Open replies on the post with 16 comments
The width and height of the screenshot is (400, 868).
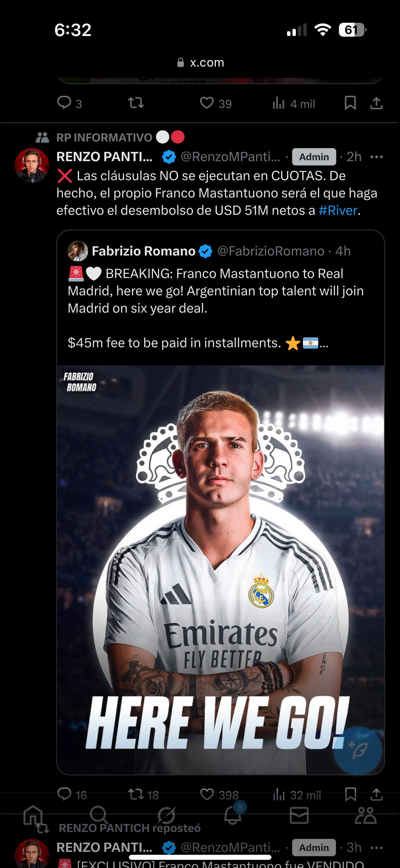tap(72, 795)
